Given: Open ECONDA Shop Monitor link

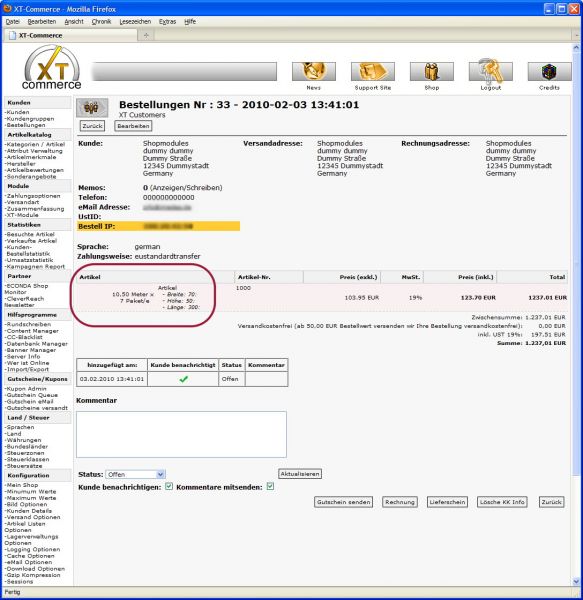Looking at the screenshot, I should click(x=26, y=289).
